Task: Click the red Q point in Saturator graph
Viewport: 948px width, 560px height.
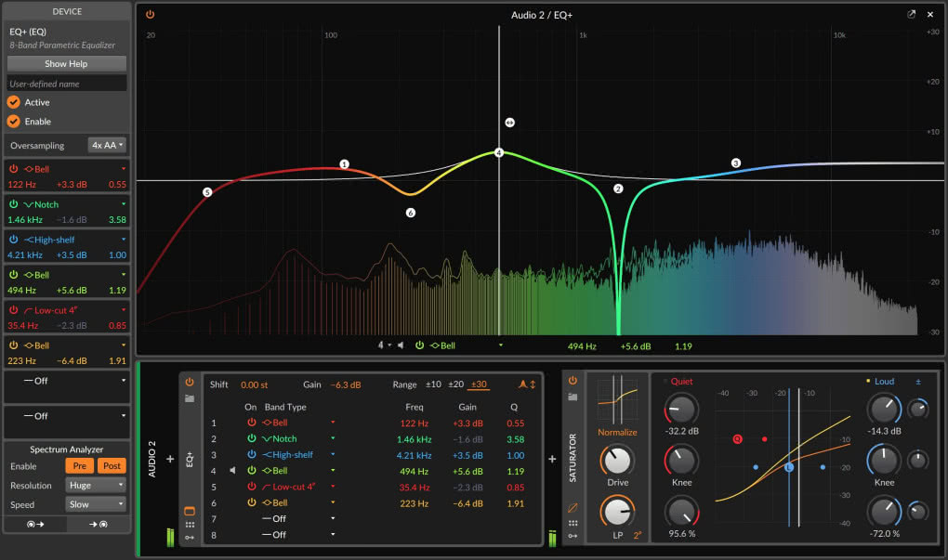Action: click(x=738, y=439)
